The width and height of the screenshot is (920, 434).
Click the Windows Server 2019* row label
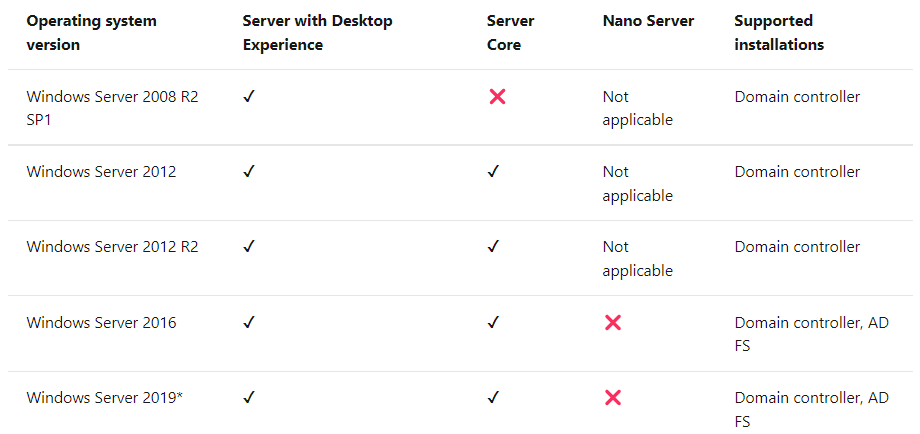coord(105,397)
